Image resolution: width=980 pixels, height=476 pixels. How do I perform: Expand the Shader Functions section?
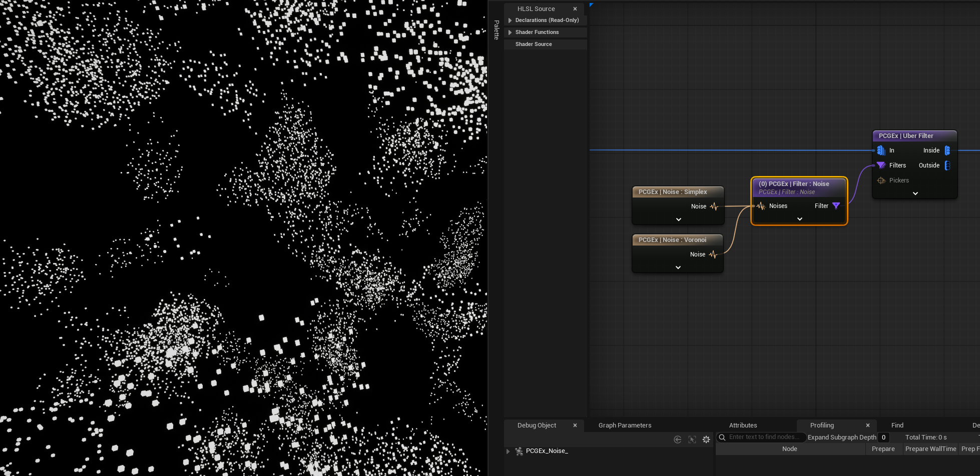(510, 32)
